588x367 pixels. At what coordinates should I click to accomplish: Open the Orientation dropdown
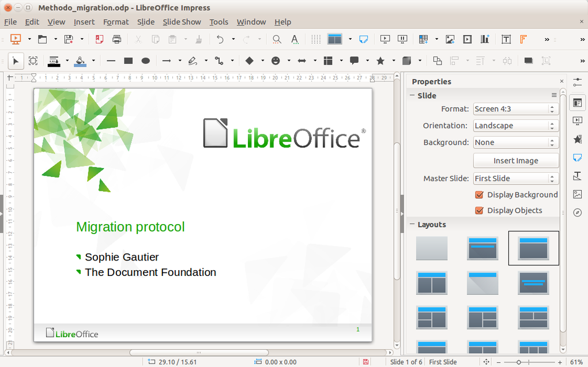552,126
